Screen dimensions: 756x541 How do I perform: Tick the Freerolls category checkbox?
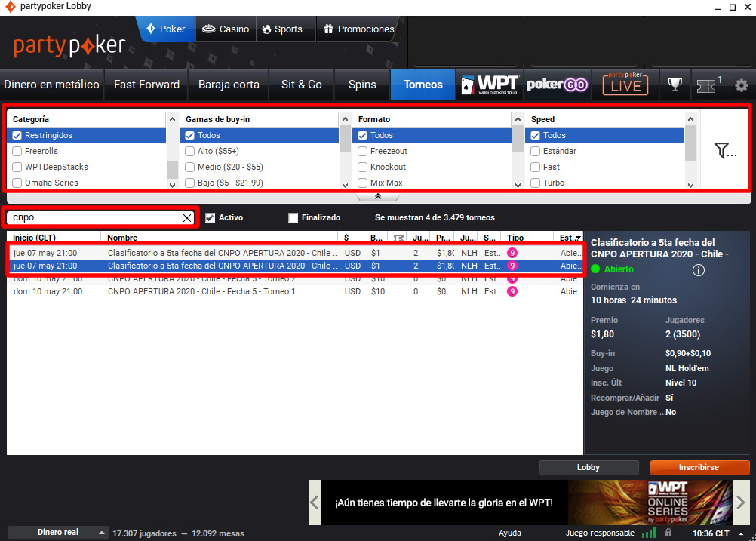point(17,152)
